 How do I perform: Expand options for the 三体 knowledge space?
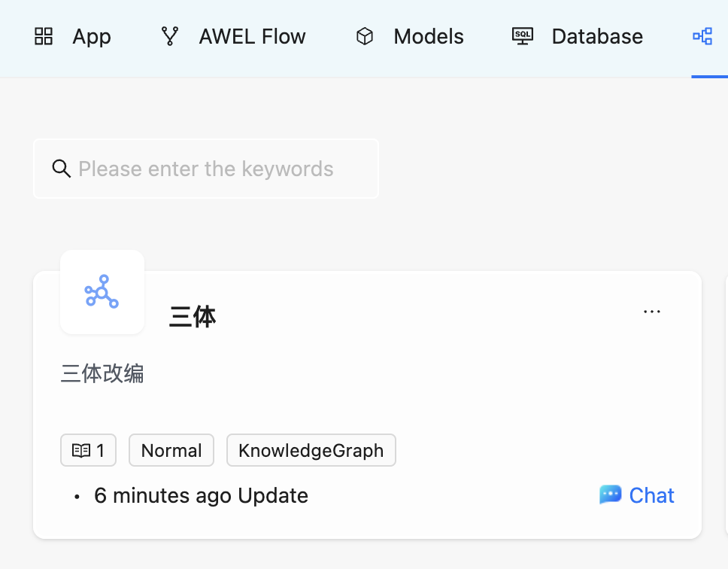click(x=651, y=311)
